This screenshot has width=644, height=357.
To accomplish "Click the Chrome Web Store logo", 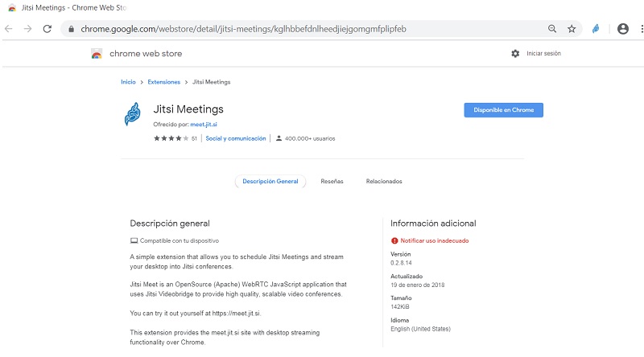I will [97, 54].
